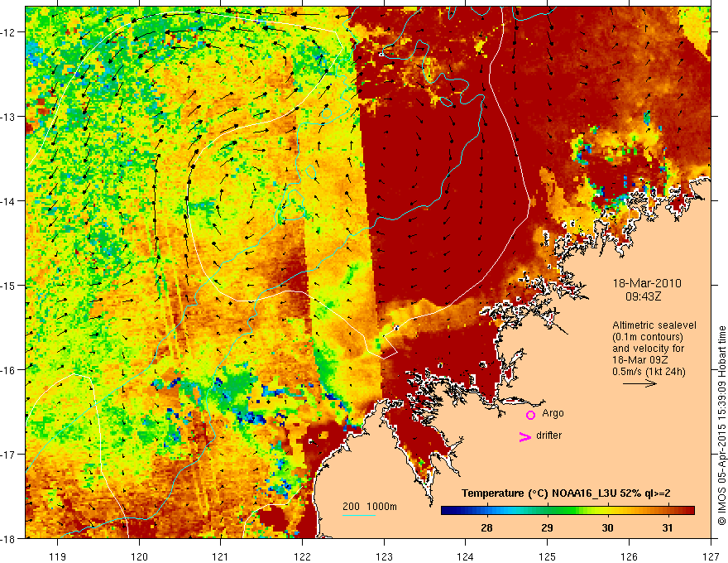Click latitude axis label -16
This screenshot has height=563, width=728.
[8, 370]
